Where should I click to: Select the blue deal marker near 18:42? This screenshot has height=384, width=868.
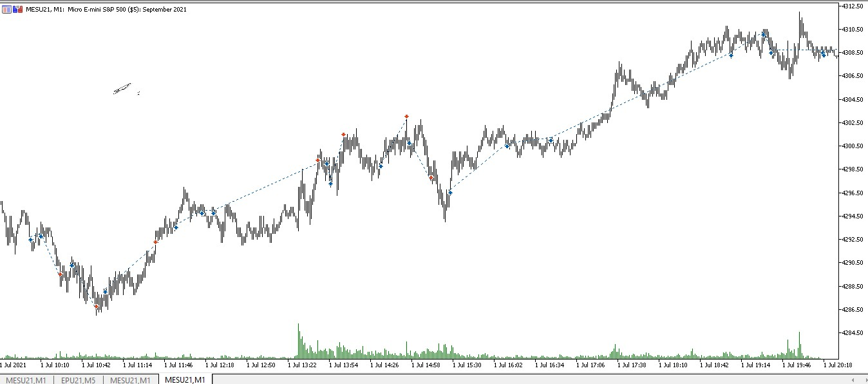(x=731, y=55)
